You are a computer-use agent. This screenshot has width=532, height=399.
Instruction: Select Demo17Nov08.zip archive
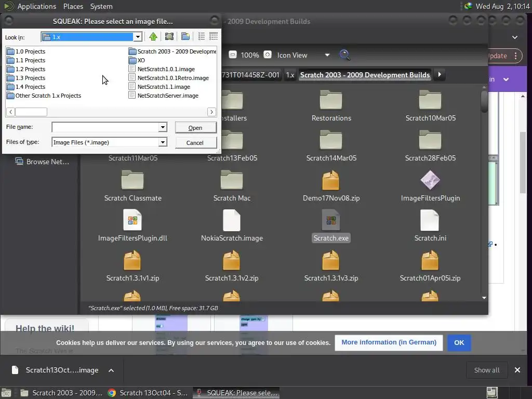331,187
